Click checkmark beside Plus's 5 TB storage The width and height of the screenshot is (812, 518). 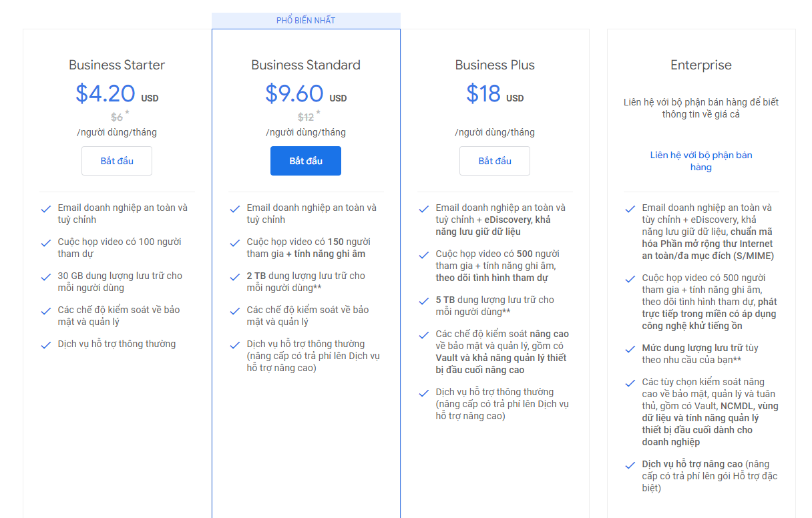pos(424,301)
